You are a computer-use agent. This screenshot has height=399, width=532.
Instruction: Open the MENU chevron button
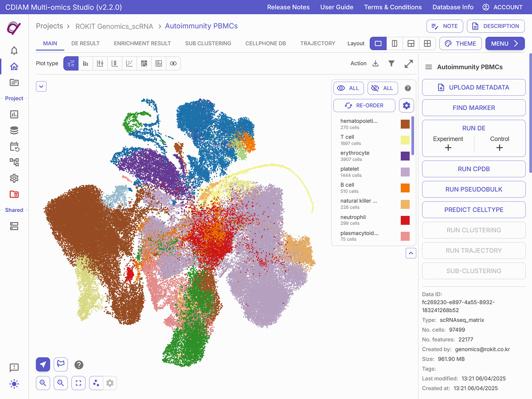(x=505, y=43)
